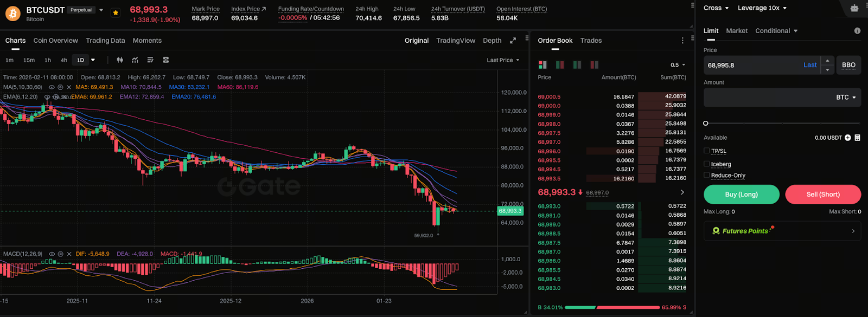The height and width of the screenshot is (317, 868).
Task: Show only sell orders in order book
Action: pyautogui.click(x=595, y=65)
